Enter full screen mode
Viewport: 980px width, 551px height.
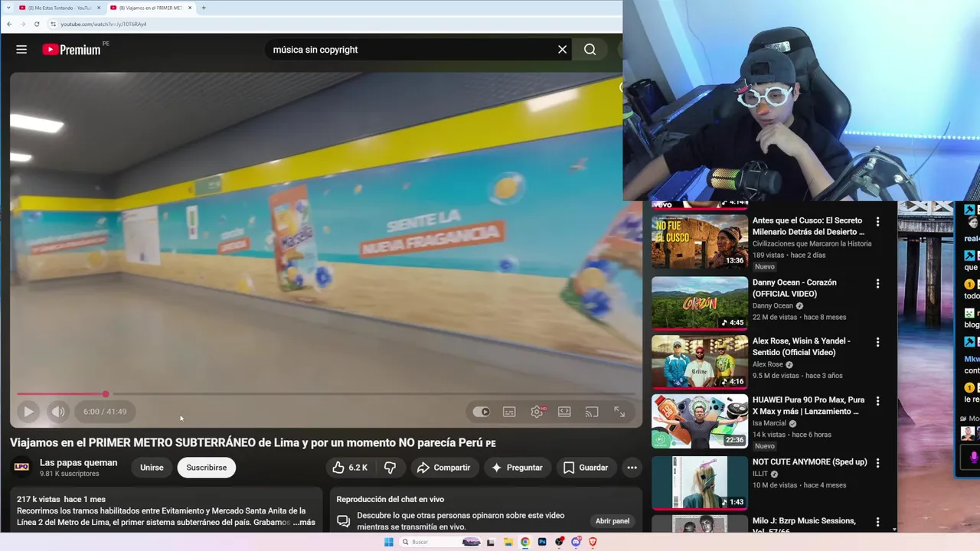click(x=619, y=412)
